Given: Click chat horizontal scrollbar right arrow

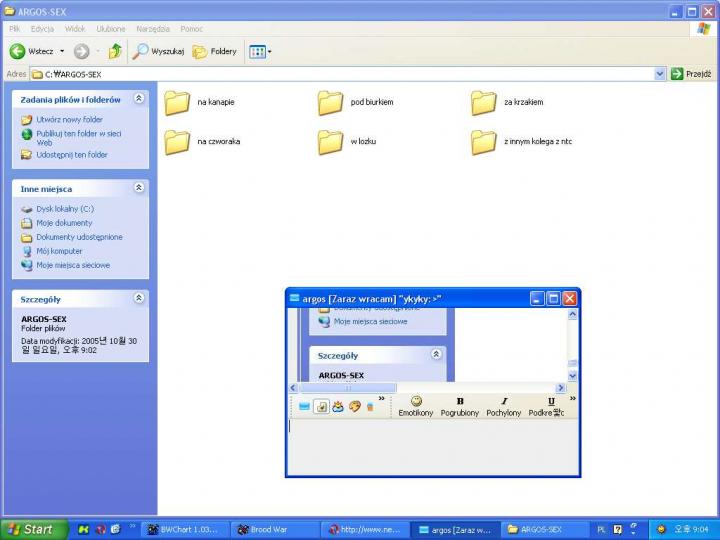Looking at the screenshot, I should pyautogui.click(x=560, y=388).
